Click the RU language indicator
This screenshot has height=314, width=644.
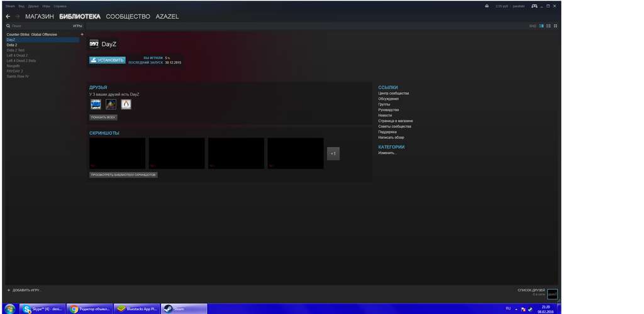tap(508, 308)
